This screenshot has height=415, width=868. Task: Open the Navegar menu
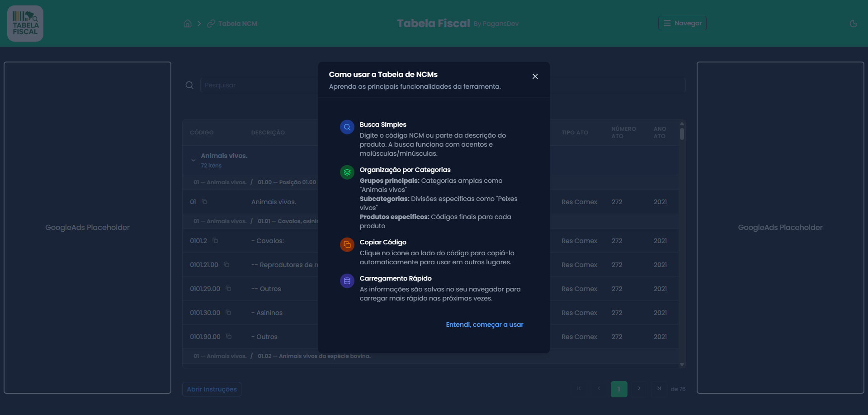(682, 23)
